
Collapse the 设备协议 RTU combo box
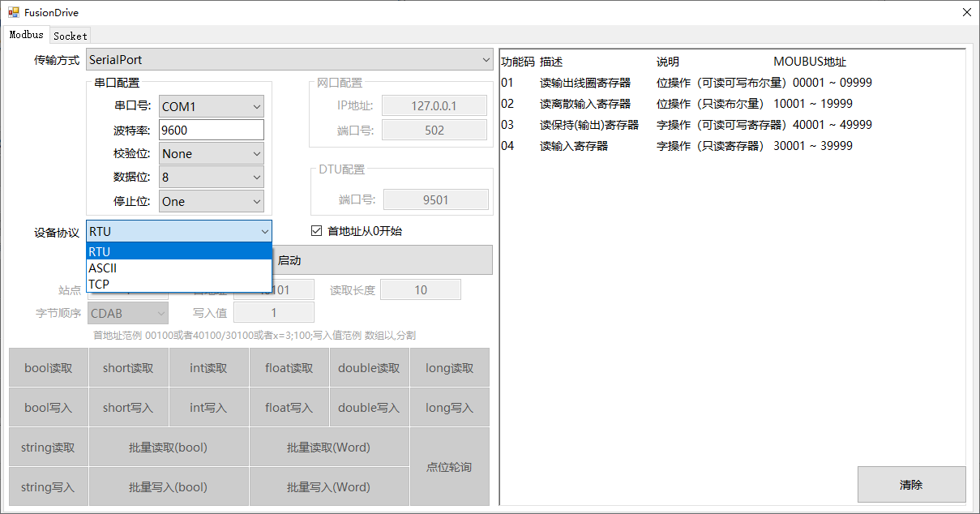point(179,231)
